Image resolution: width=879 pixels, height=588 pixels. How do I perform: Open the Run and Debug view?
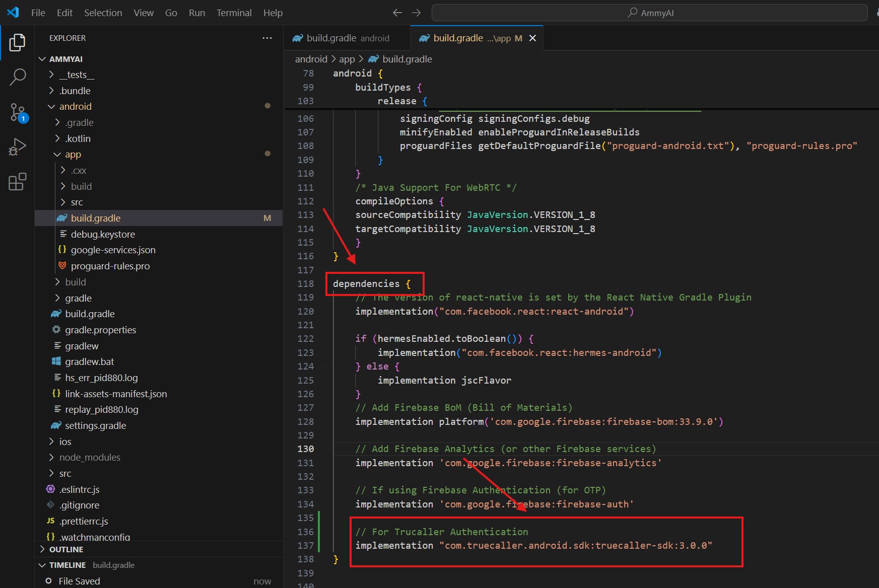(17, 147)
